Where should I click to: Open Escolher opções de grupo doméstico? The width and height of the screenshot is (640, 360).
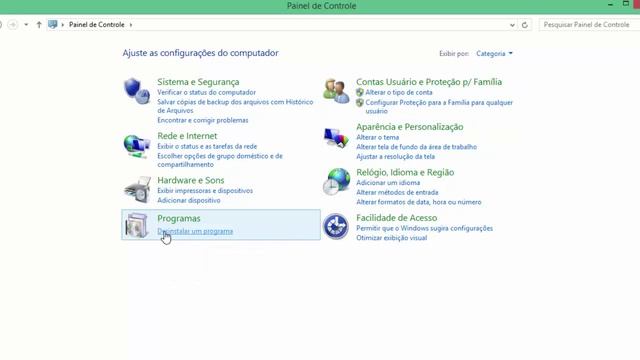coord(220,160)
